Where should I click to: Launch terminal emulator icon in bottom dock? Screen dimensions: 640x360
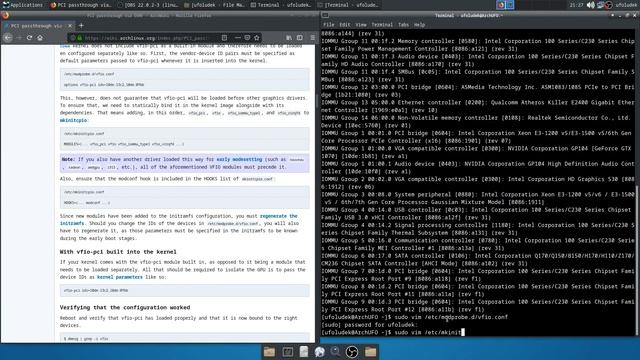[287, 351]
